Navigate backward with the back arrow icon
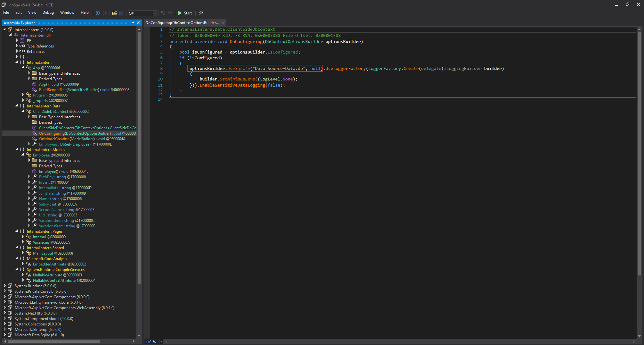 (98, 13)
